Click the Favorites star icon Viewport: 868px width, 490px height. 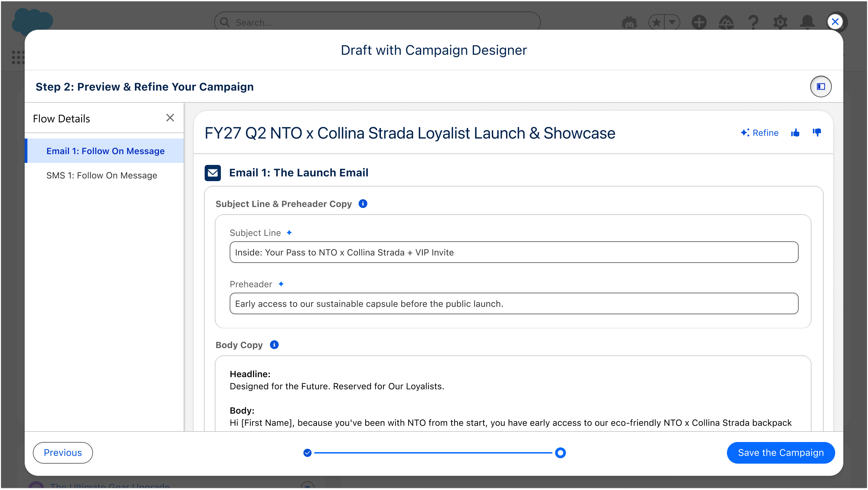(657, 22)
